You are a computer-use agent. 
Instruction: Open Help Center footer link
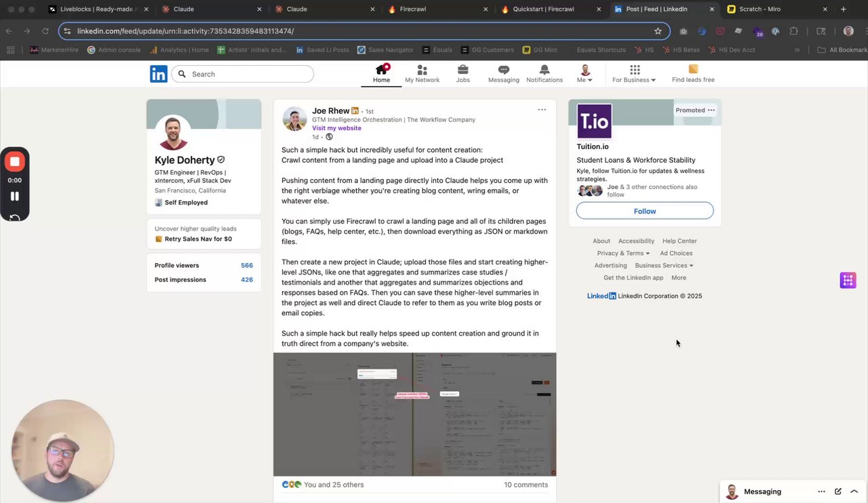(679, 241)
